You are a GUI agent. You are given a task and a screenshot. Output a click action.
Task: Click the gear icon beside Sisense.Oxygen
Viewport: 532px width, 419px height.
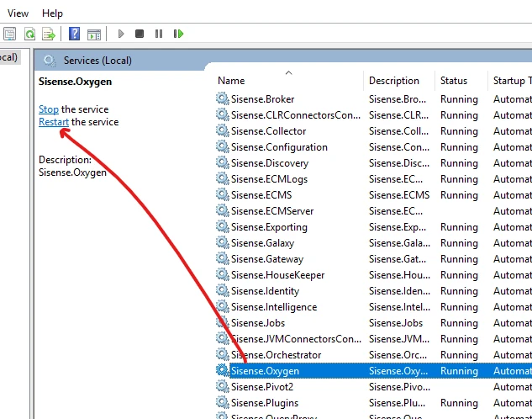pos(222,369)
